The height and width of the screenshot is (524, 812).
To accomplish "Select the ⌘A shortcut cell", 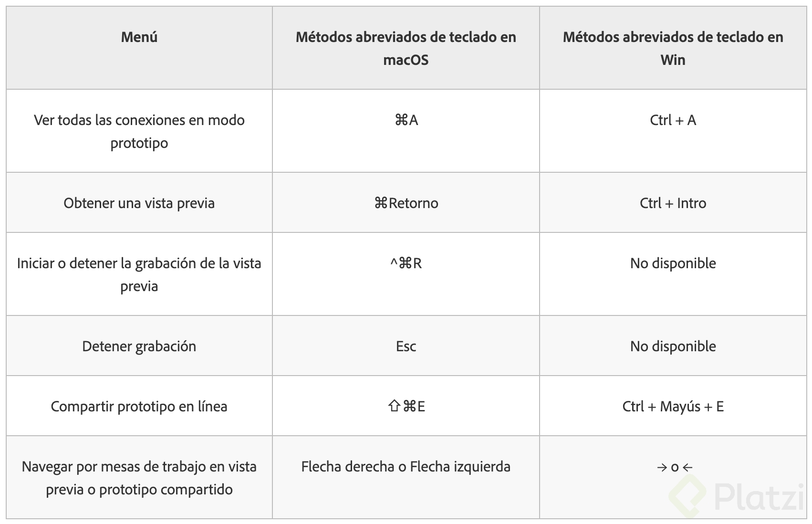I will (406, 131).
